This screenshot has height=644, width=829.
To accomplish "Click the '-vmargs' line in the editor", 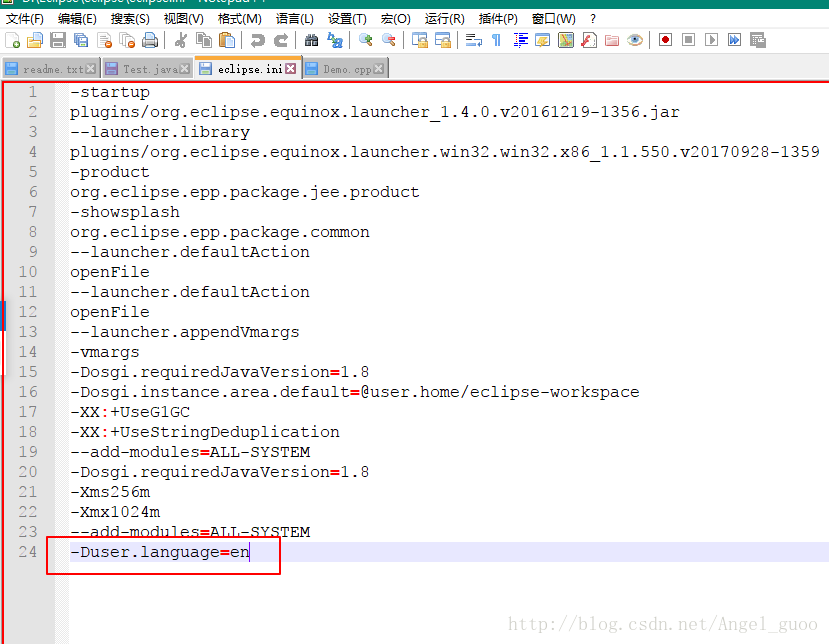I will tap(105, 352).
